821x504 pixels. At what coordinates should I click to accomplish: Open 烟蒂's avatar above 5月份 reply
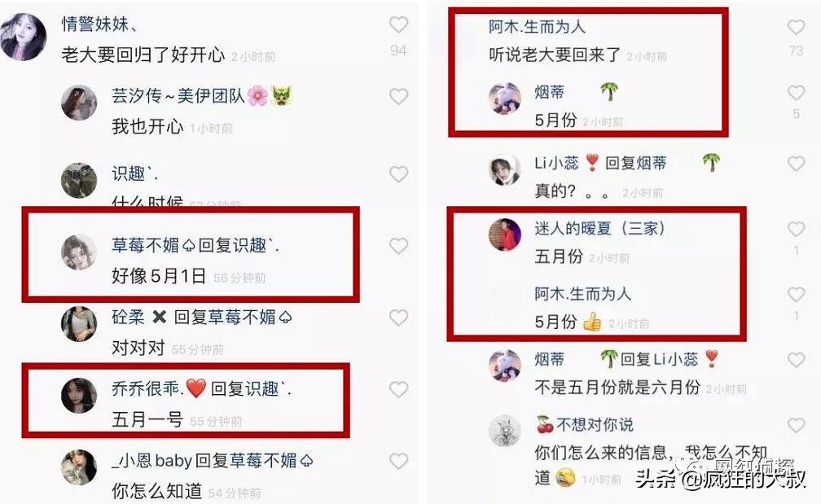[505, 98]
